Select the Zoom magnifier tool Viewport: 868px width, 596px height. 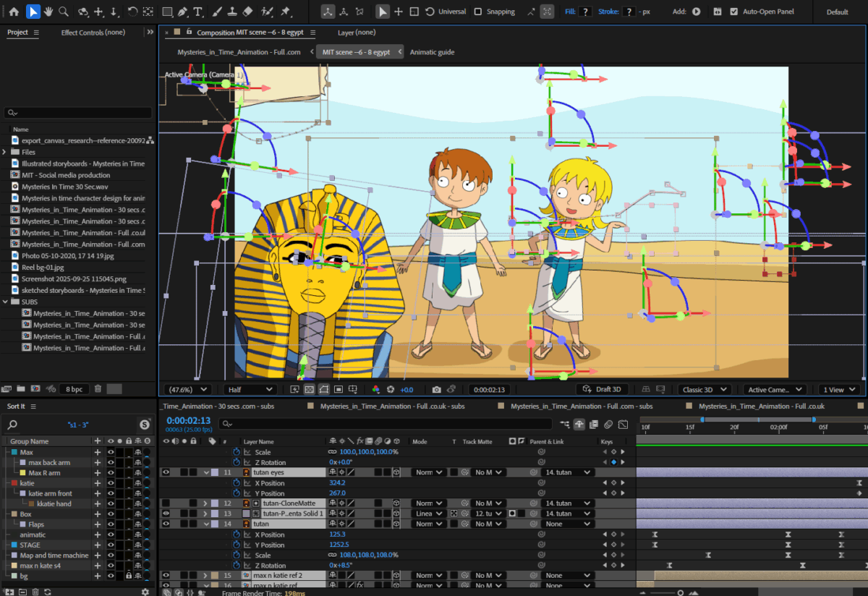point(64,12)
